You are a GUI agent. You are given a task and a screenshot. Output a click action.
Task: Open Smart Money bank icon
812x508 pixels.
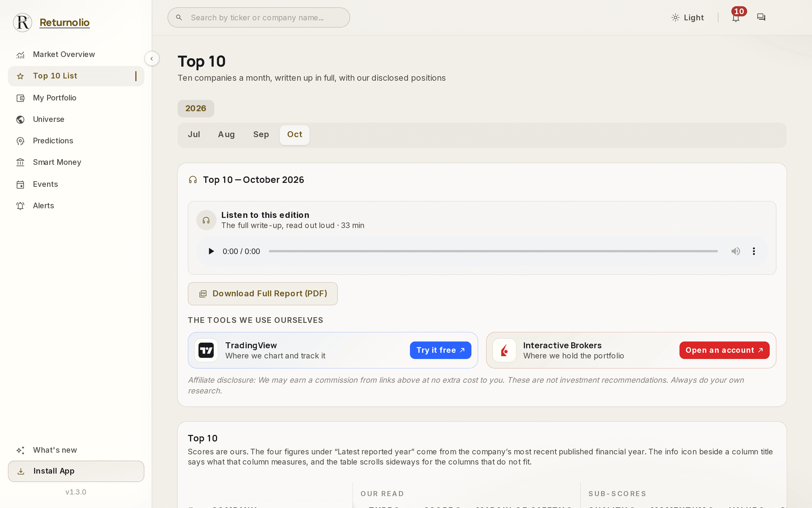point(21,163)
